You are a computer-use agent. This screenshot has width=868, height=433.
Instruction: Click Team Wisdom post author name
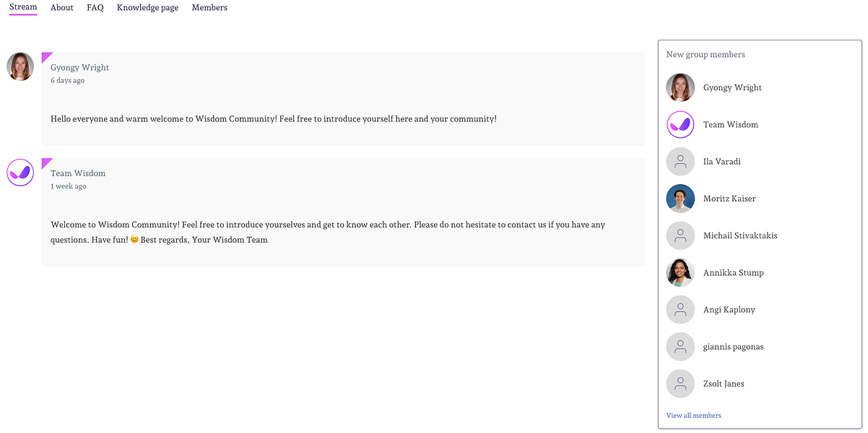pos(78,173)
